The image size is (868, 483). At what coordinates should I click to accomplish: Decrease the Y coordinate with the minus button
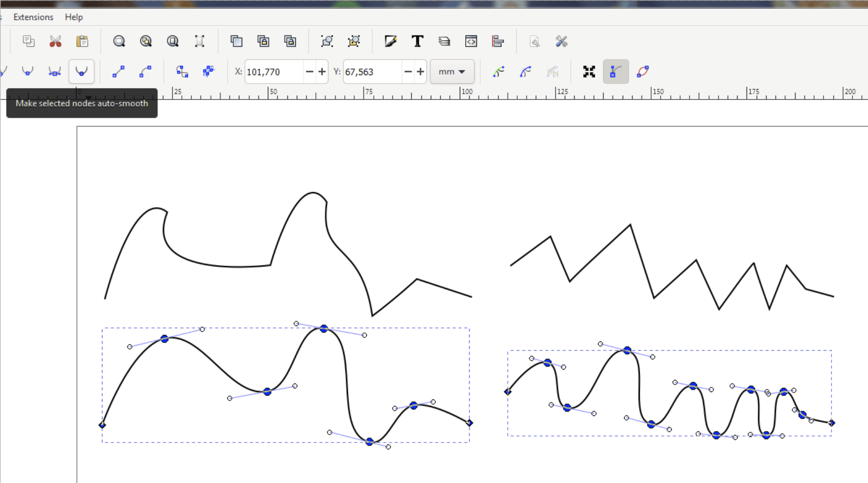pyautogui.click(x=408, y=71)
